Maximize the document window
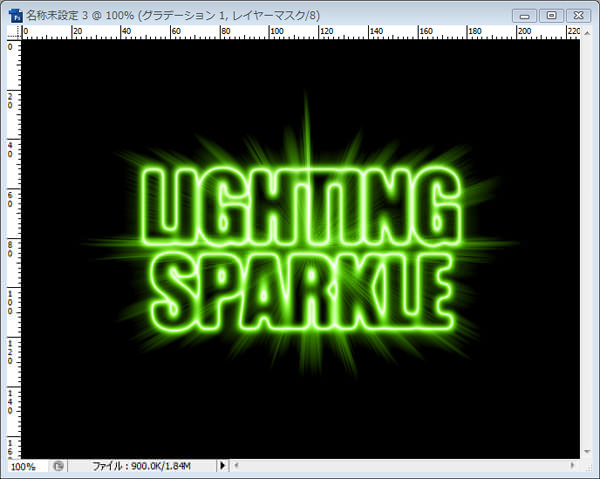 (551, 16)
